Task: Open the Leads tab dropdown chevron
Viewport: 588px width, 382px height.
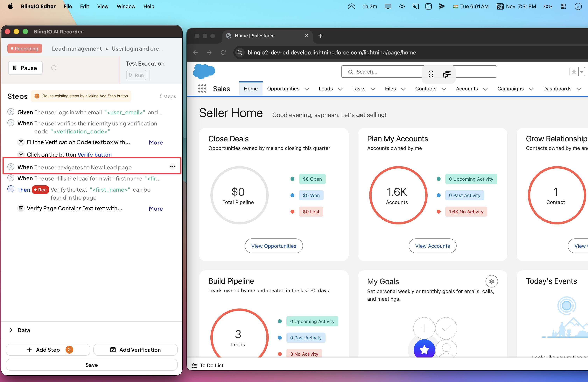Action: 340,89
